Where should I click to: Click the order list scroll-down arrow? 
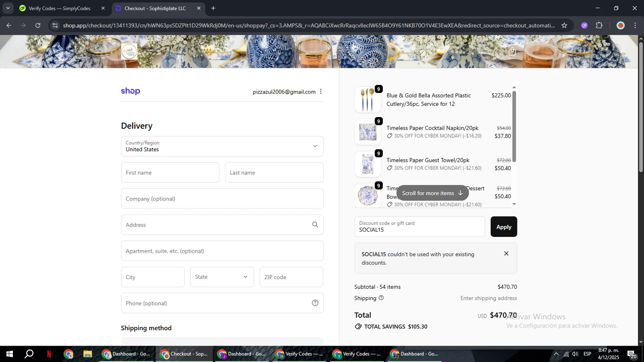[514, 204]
